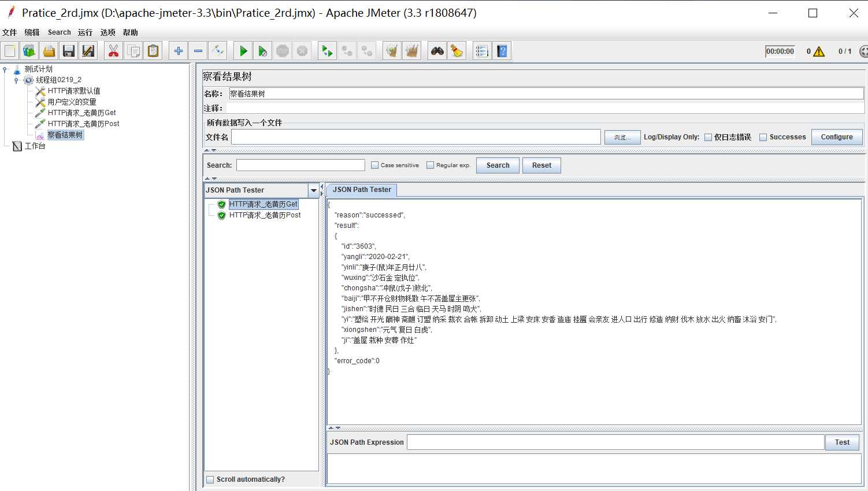Clear current results with single broom icon

click(x=392, y=51)
